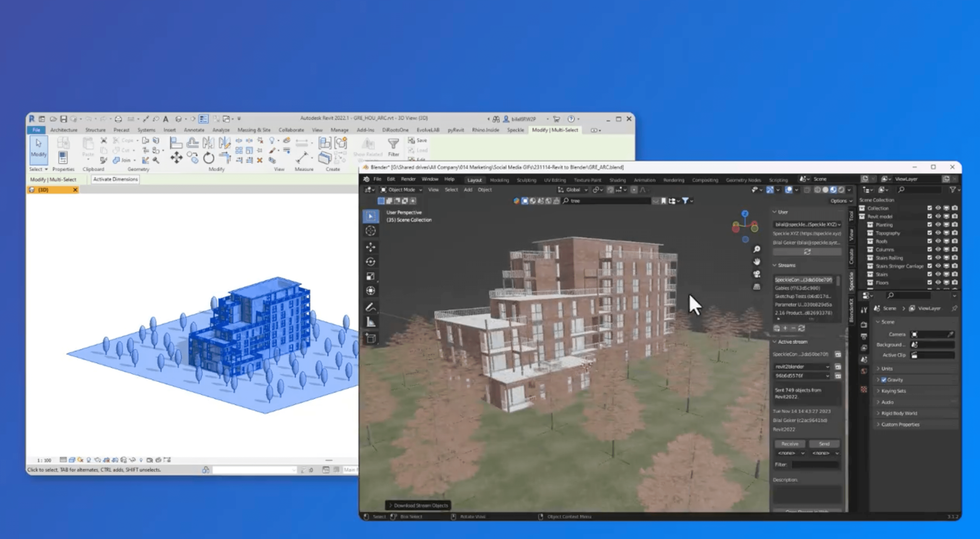Open the revit2blender branch dropdown
980x539 pixels.
pos(802,367)
